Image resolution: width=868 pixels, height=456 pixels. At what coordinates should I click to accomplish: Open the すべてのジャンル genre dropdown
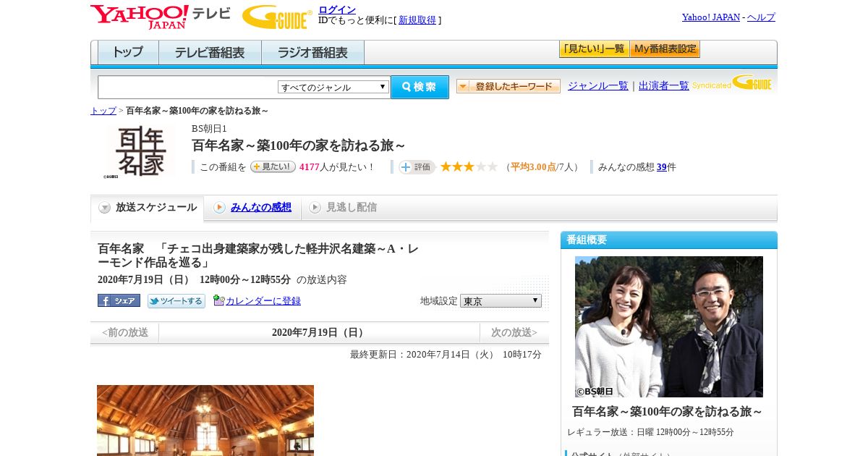coord(333,87)
